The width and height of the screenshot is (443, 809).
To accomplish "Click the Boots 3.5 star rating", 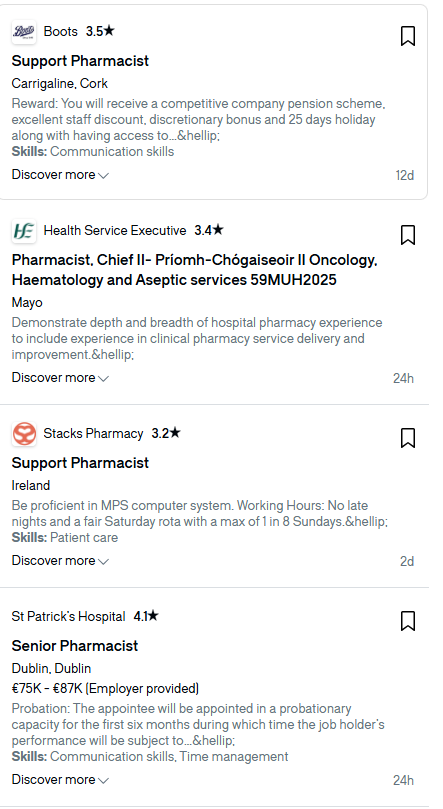I will 100,31.
